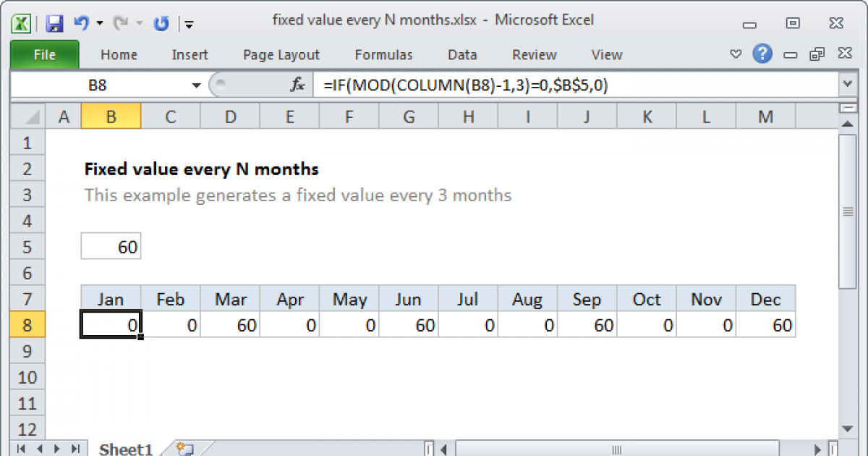Click the Help question mark icon
Image resolution: width=868 pixels, height=456 pixels.
tap(762, 54)
